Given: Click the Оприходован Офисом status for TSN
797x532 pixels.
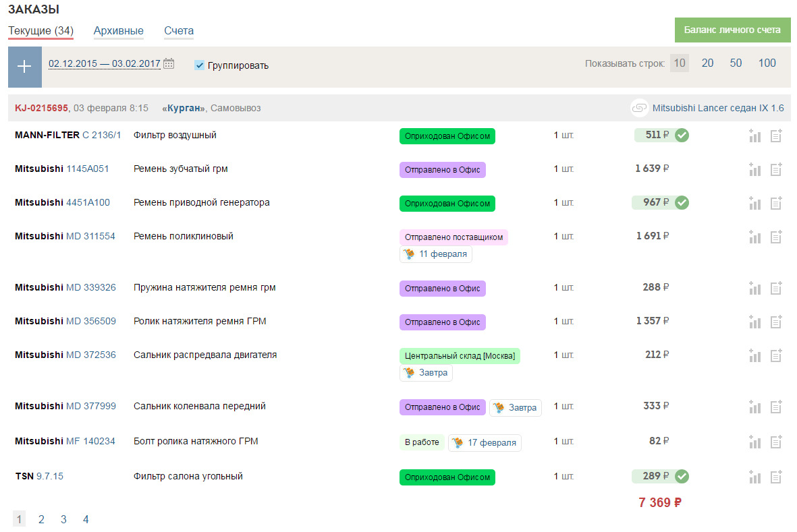Looking at the screenshot, I should [x=447, y=477].
